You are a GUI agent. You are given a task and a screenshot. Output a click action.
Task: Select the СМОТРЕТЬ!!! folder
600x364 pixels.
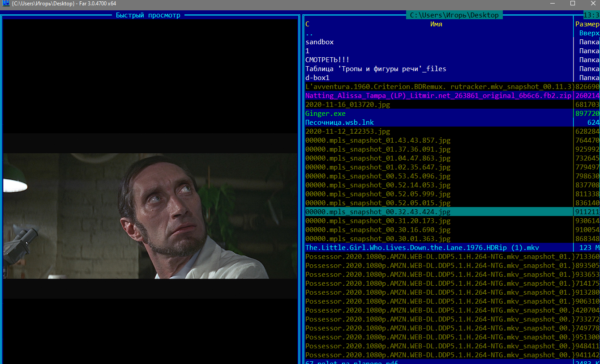(x=327, y=60)
